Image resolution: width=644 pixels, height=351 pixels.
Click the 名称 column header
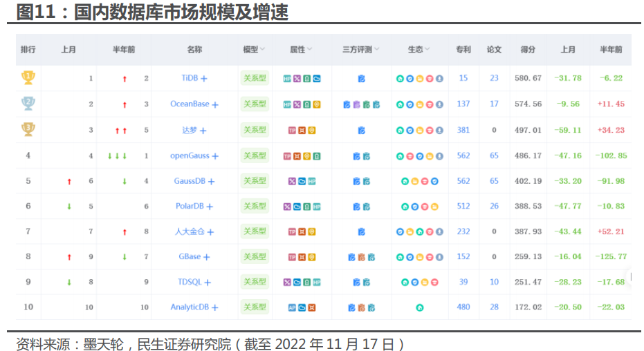tap(194, 50)
